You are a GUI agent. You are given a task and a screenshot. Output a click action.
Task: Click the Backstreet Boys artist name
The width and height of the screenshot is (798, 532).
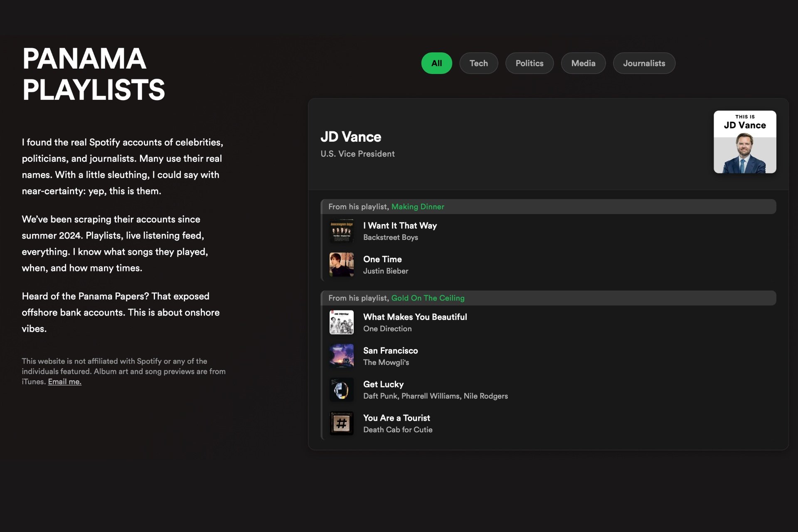[x=390, y=237]
